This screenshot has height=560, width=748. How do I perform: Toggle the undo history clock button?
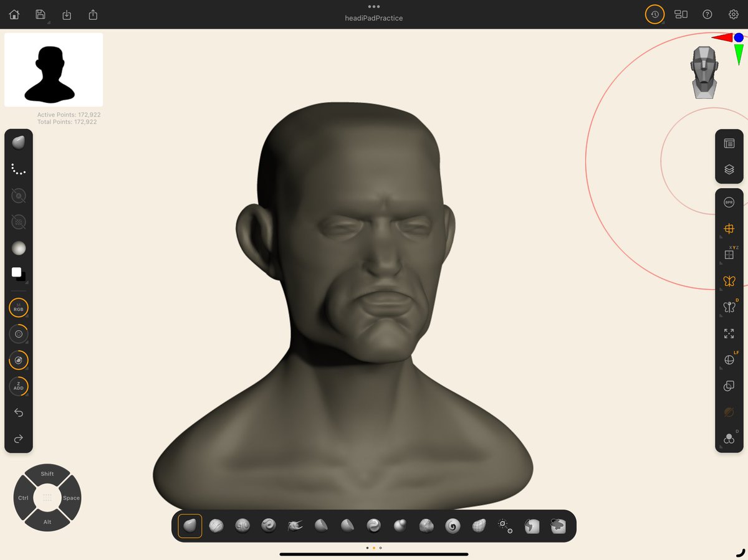pos(654,14)
